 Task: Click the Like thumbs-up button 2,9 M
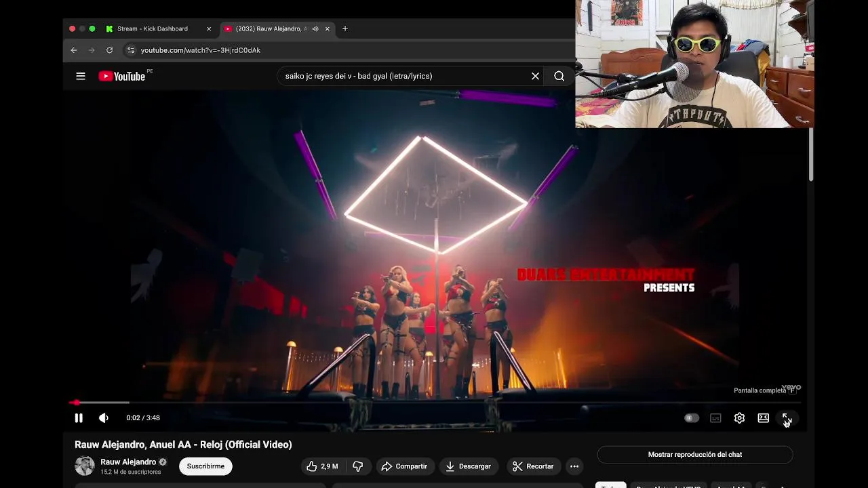click(x=322, y=466)
